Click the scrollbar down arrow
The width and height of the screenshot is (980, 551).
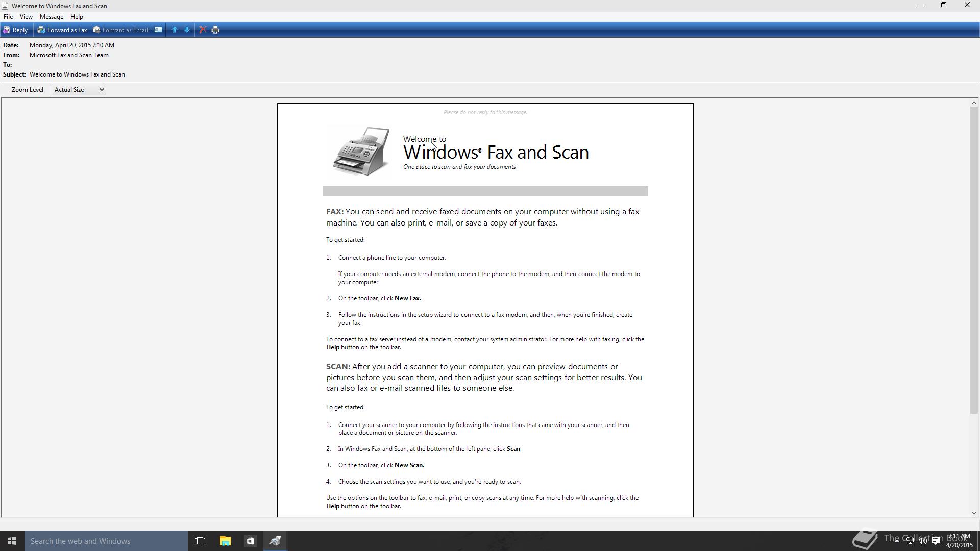(974, 513)
